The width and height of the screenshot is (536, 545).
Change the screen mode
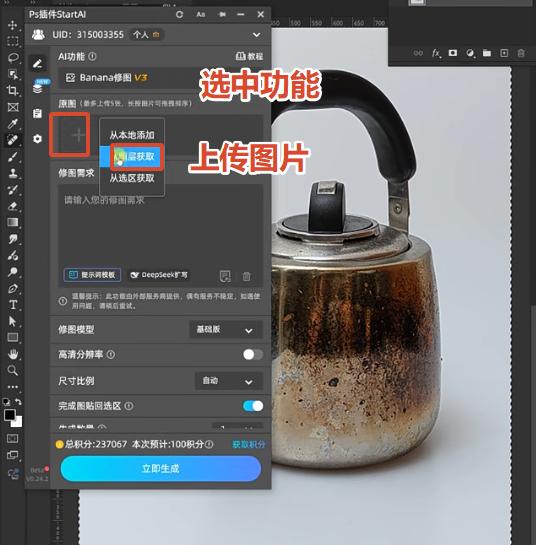(13, 455)
